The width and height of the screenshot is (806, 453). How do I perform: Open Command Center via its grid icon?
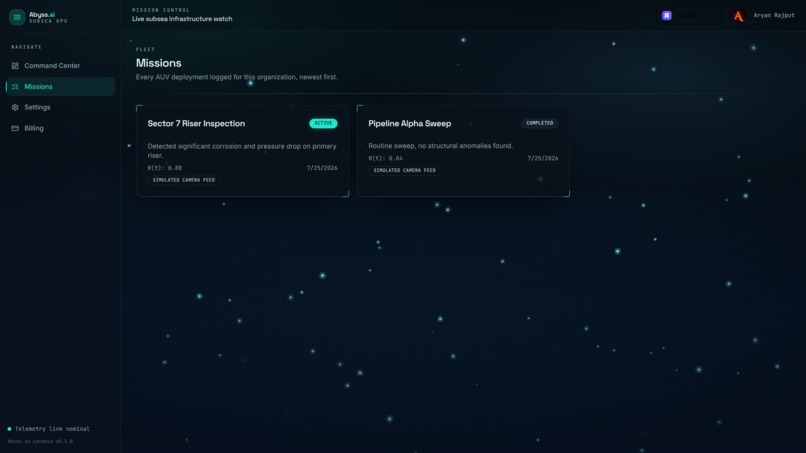tap(15, 66)
